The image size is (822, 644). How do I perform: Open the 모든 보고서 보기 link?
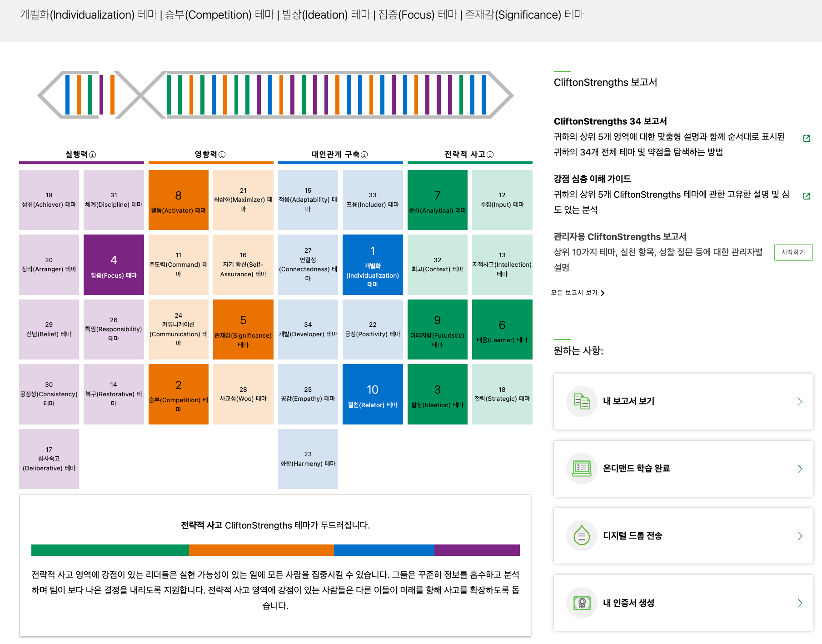(578, 293)
